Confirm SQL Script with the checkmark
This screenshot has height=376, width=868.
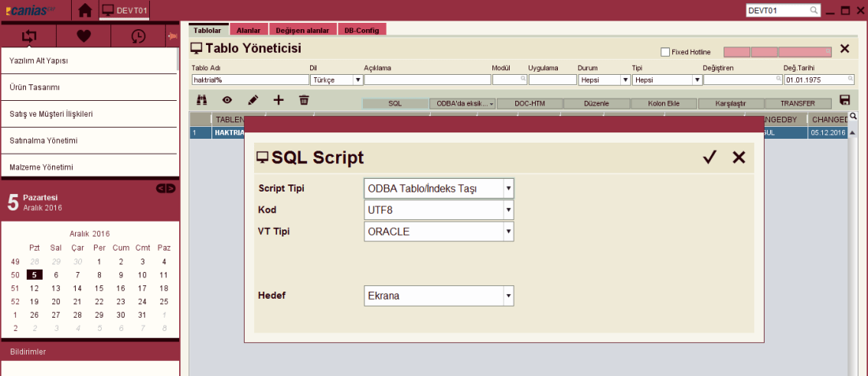point(709,158)
